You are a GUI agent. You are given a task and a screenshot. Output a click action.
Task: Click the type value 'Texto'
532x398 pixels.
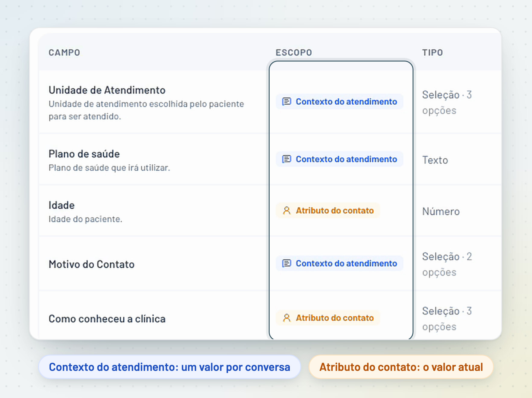435,160
